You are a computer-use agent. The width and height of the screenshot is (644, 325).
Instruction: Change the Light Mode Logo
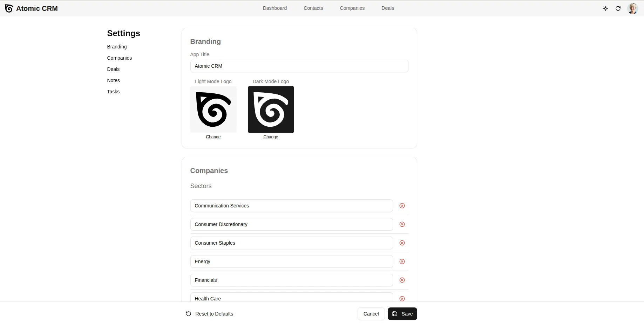213,137
